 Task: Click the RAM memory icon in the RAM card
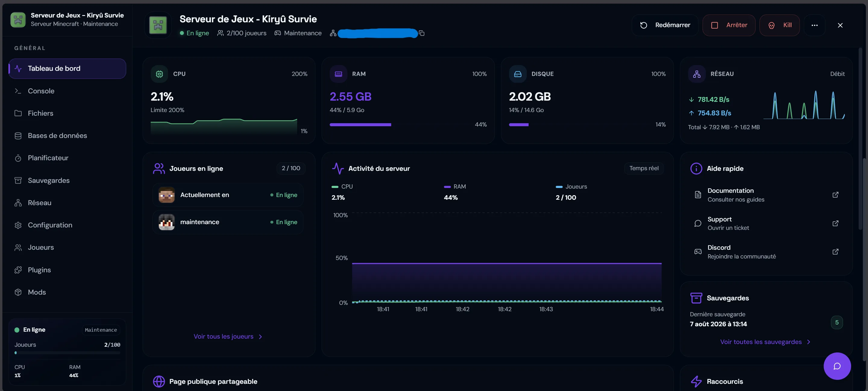[x=338, y=74]
